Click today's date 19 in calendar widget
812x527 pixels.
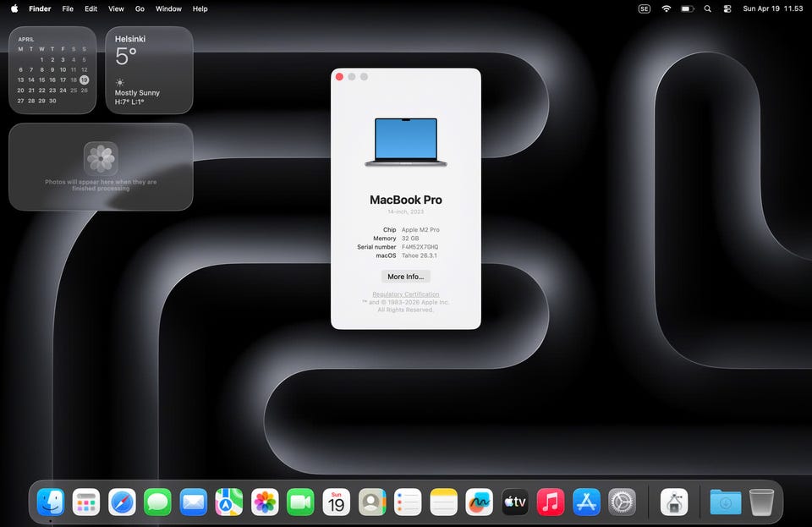pyautogui.click(x=84, y=80)
